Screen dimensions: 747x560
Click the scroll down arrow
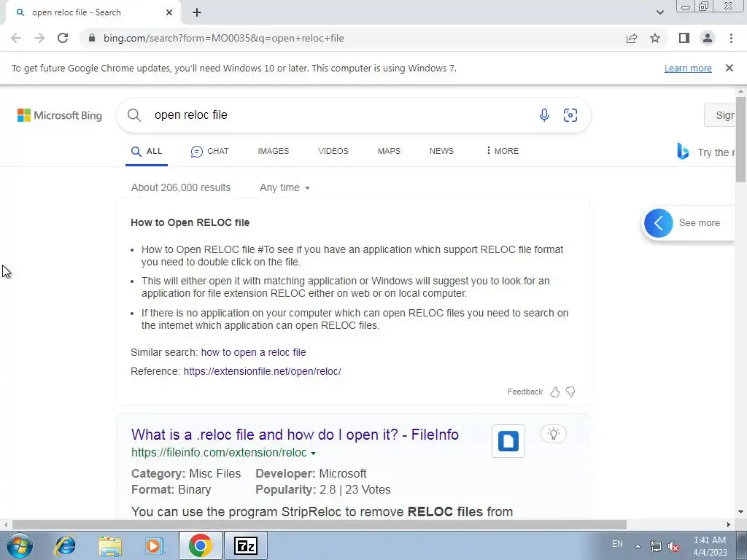pyautogui.click(x=740, y=513)
